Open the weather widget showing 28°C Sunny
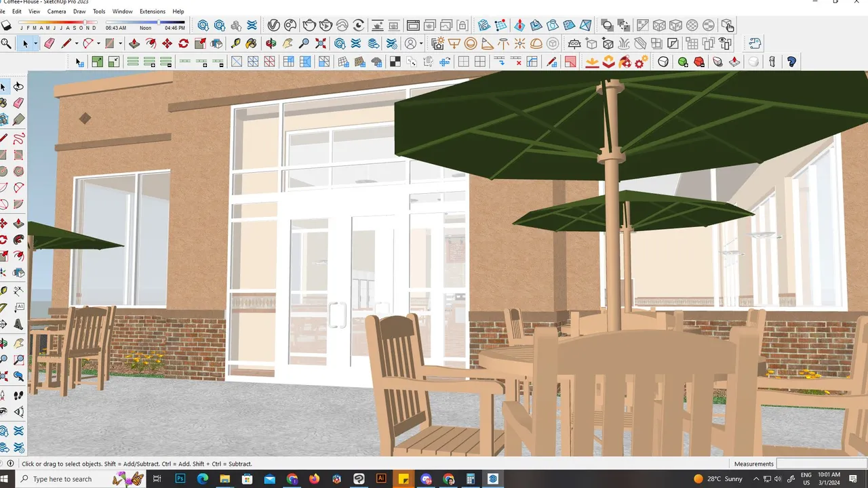The image size is (868, 488). (x=718, y=479)
